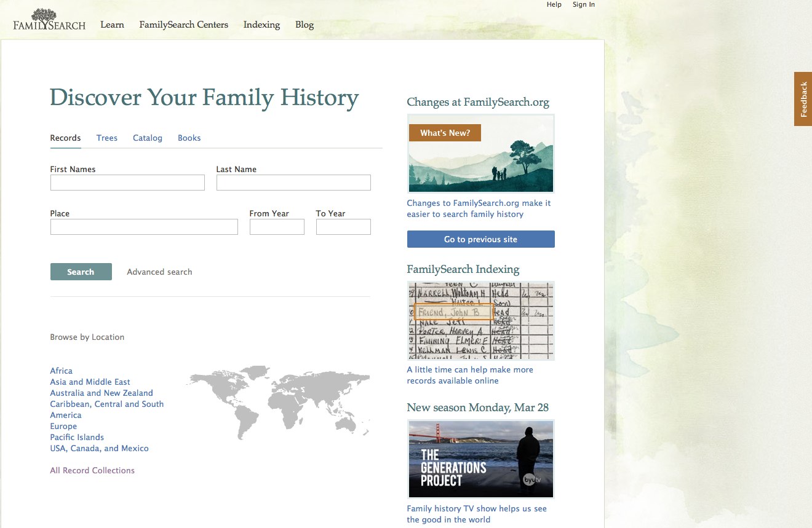Image resolution: width=812 pixels, height=528 pixels.
Task: Click the FamilySearch Indexing census image
Action: (x=480, y=320)
